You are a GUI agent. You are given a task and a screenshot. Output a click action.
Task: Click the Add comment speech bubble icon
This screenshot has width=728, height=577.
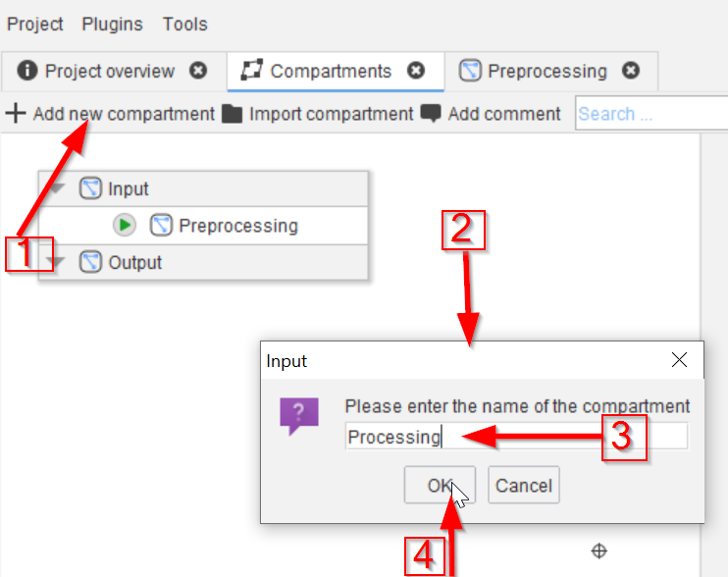pyautogui.click(x=431, y=114)
